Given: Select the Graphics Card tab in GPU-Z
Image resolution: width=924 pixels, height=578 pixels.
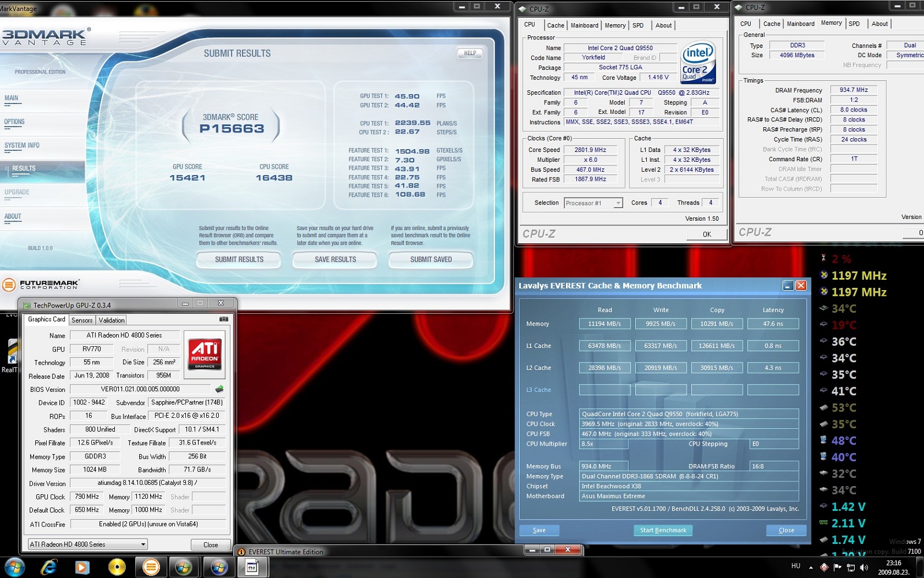Looking at the screenshot, I should pos(46,319).
